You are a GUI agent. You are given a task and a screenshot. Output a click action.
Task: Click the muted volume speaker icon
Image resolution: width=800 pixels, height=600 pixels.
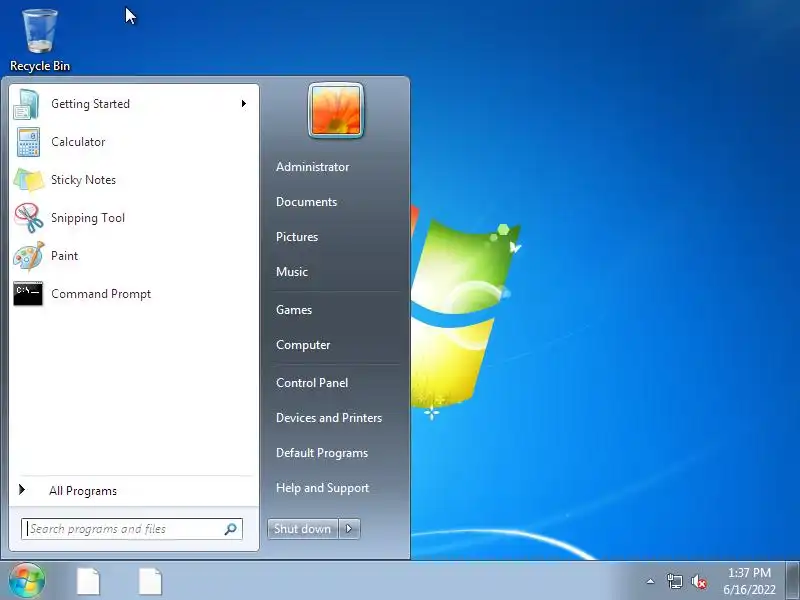pyautogui.click(x=699, y=582)
